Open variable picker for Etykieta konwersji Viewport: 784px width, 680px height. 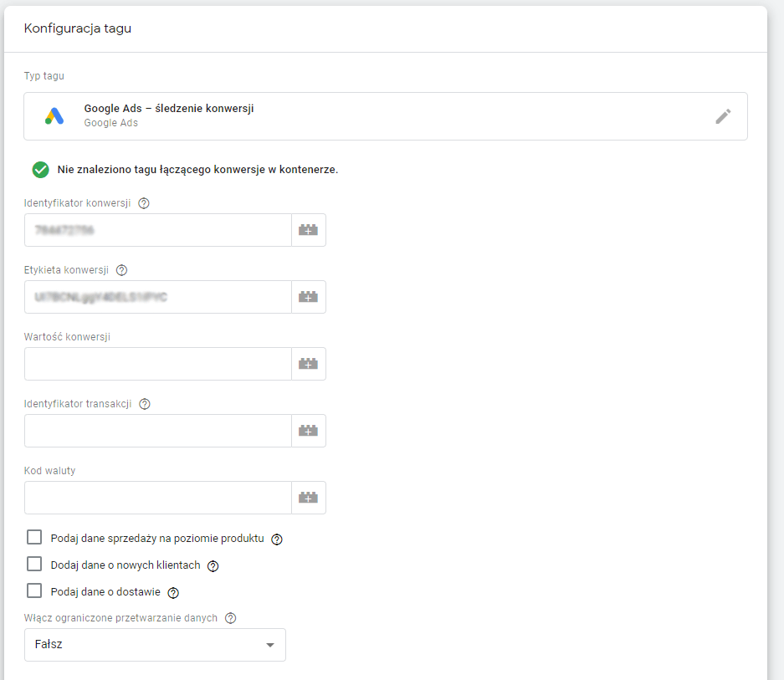tap(308, 297)
